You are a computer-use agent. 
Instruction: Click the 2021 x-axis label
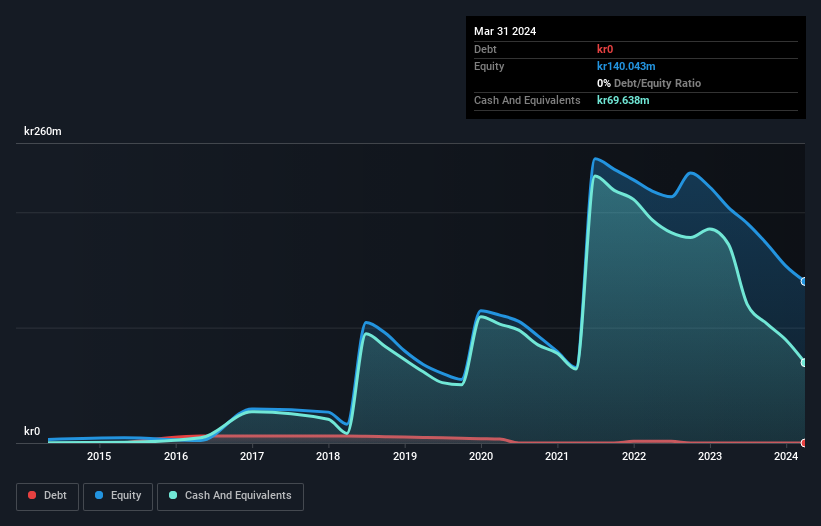tap(557, 456)
